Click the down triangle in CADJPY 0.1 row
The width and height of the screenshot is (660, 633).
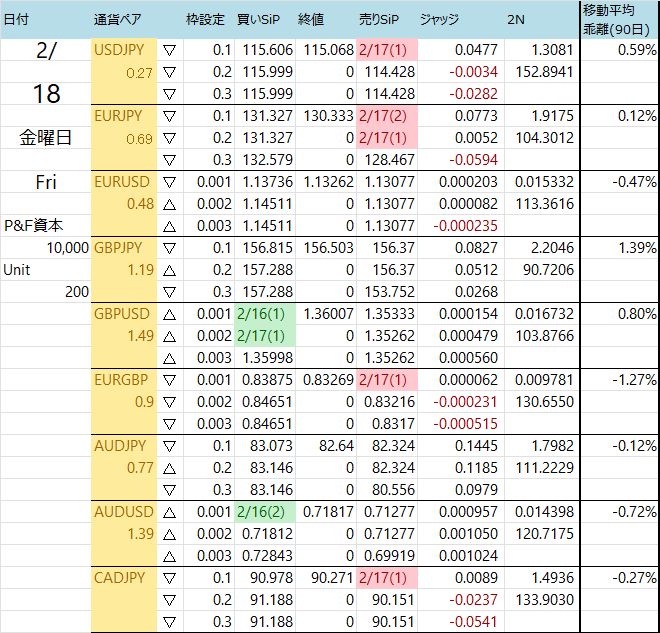click(x=169, y=578)
